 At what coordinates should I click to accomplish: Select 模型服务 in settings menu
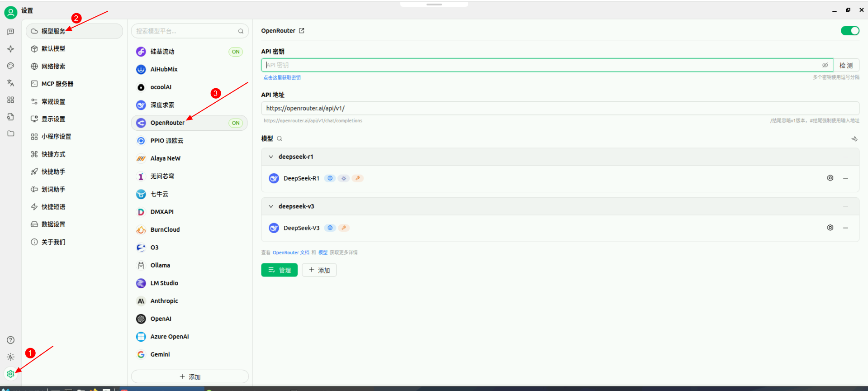75,31
